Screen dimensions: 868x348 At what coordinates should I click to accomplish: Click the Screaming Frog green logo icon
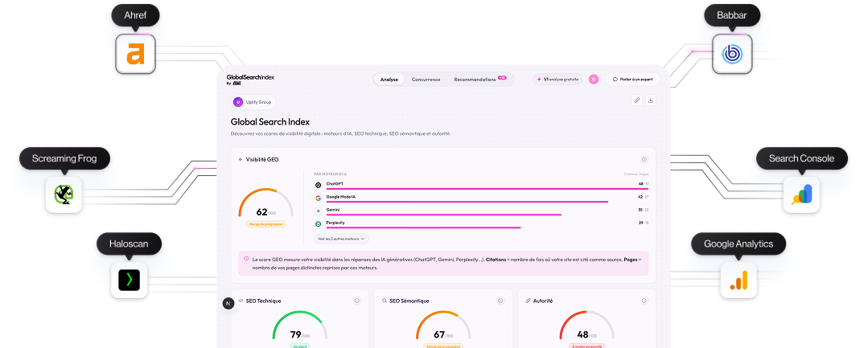(x=64, y=194)
